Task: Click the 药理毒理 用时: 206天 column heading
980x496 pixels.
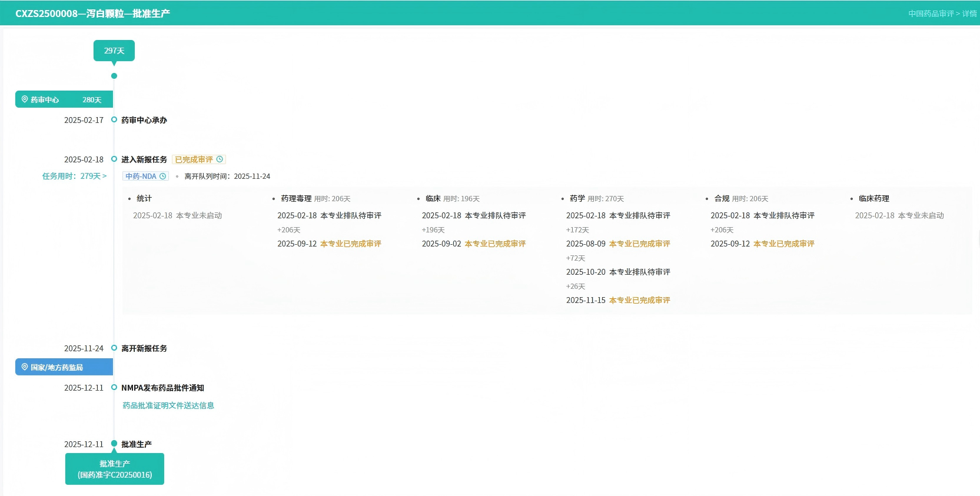Action: click(315, 199)
